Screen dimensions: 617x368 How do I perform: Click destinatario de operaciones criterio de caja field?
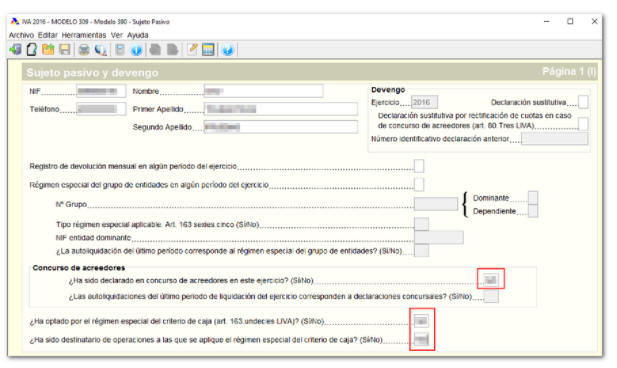421,339
